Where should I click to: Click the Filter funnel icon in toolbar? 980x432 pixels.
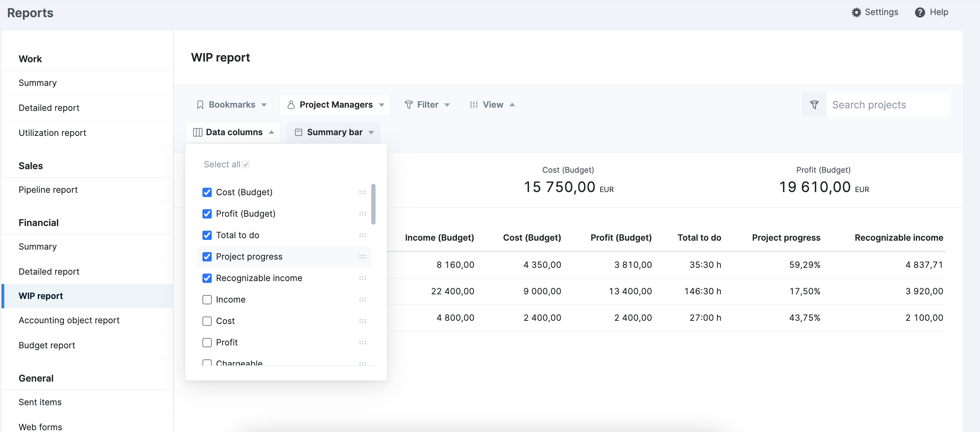(408, 104)
